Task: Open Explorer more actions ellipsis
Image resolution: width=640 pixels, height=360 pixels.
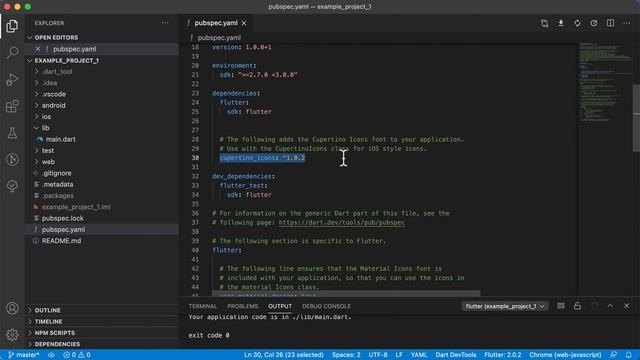Action: click(x=165, y=23)
